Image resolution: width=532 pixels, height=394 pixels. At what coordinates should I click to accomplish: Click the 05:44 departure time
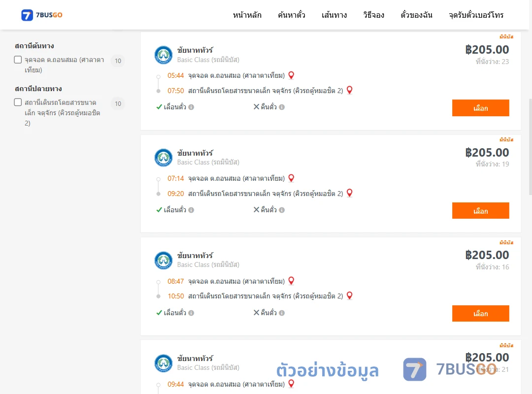click(175, 76)
